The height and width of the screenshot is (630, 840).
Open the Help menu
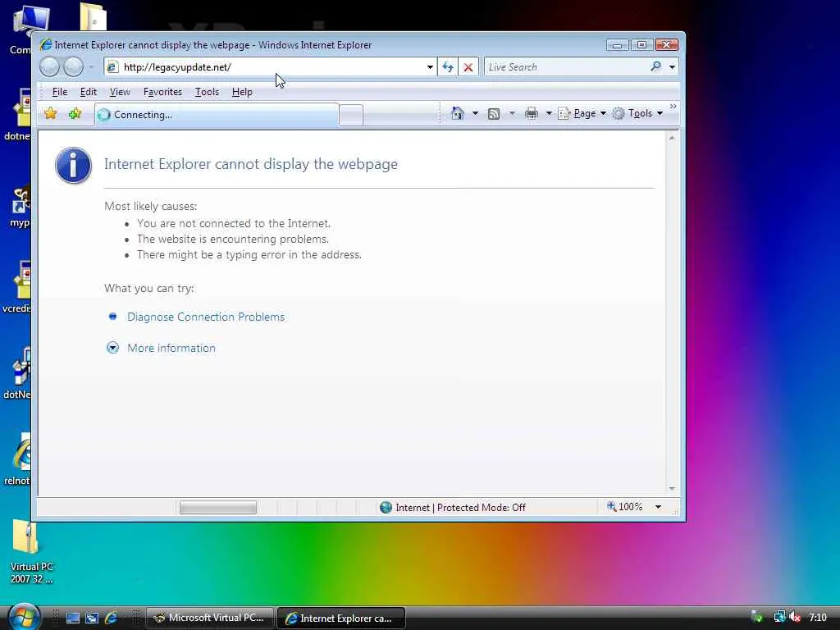coord(242,92)
